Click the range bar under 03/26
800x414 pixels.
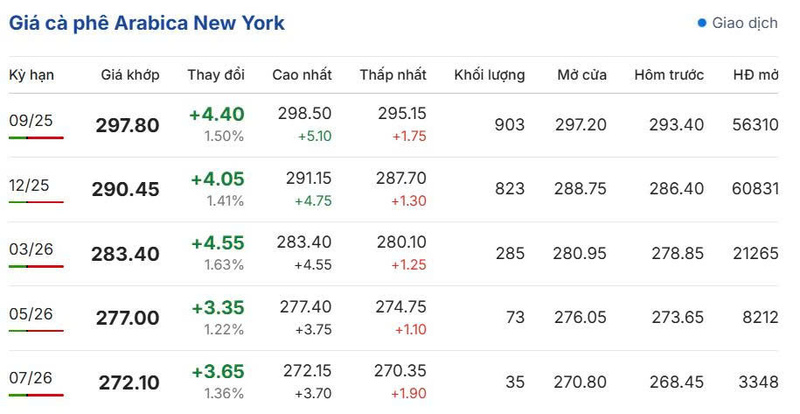click(36, 266)
